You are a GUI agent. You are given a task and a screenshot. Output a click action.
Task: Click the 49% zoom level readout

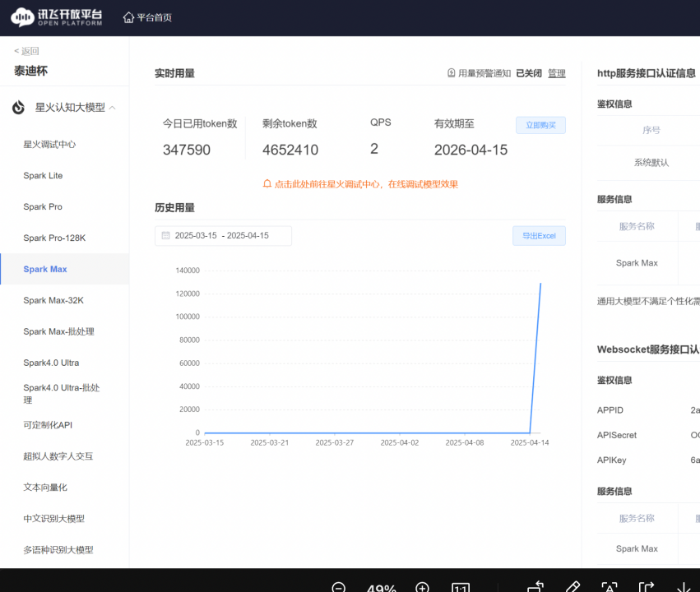(381, 588)
